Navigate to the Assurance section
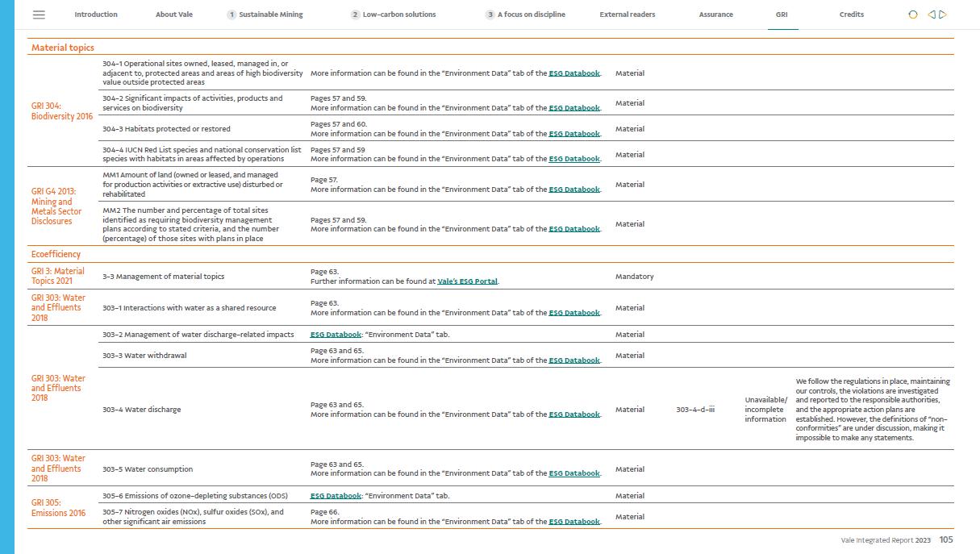This screenshot has width=980, height=554. [x=715, y=15]
